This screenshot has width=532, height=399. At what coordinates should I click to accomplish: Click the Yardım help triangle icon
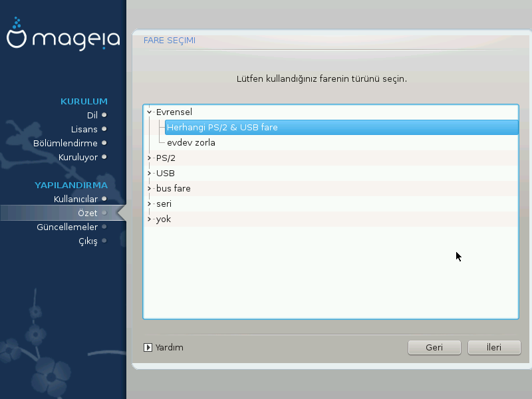[x=148, y=347]
